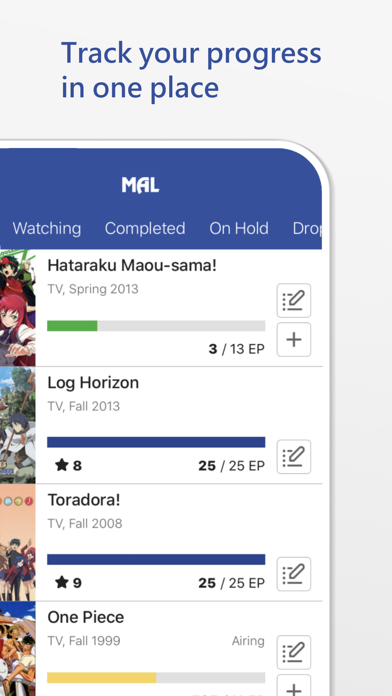Open the Hataraku Maou-sama! title

click(132, 265)
